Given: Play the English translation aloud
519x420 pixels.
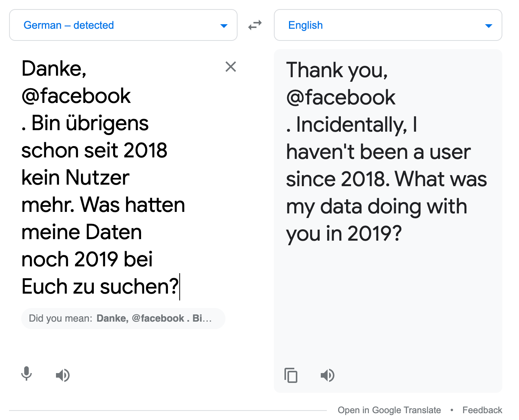Looking at the screenshot, I should pos(328,375).
